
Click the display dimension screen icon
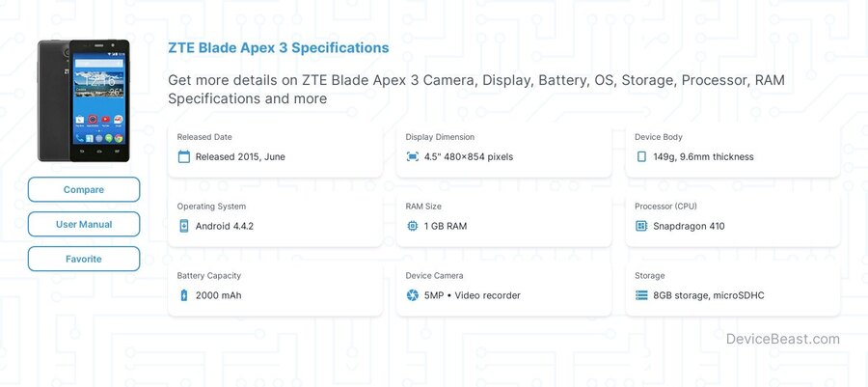click(x=413, y=156)
